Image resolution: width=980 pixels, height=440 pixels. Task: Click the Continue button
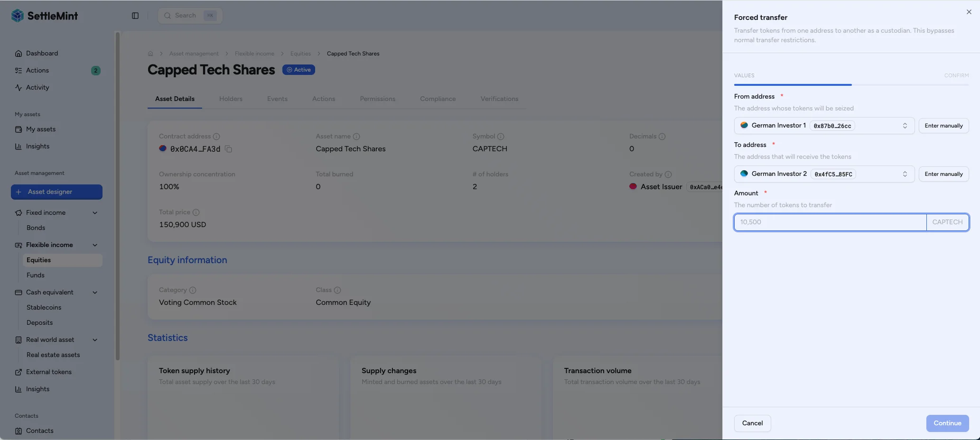point(947,423)
